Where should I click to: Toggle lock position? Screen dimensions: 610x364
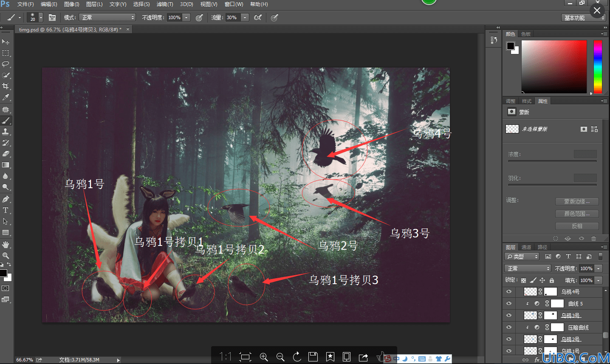tap(542, 280)
